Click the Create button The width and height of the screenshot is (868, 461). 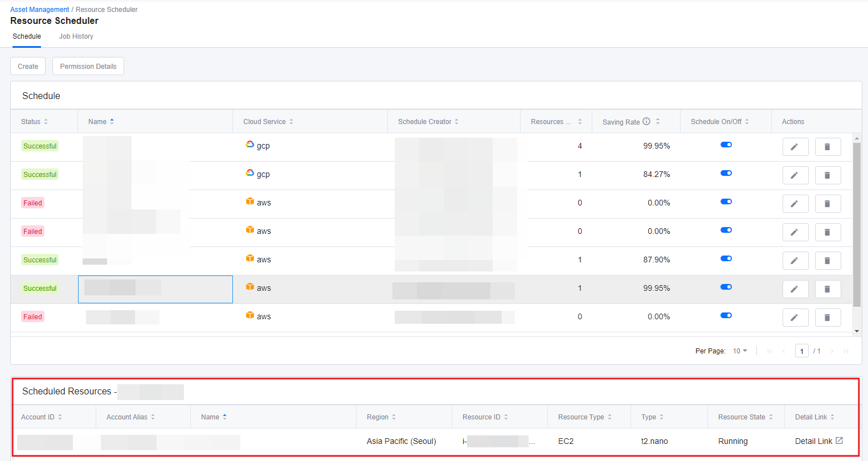click(x=28, y=67)
